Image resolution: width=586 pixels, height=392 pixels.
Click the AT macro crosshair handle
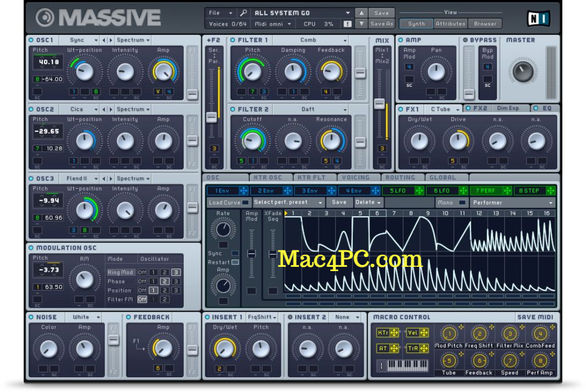coord(394,348)
